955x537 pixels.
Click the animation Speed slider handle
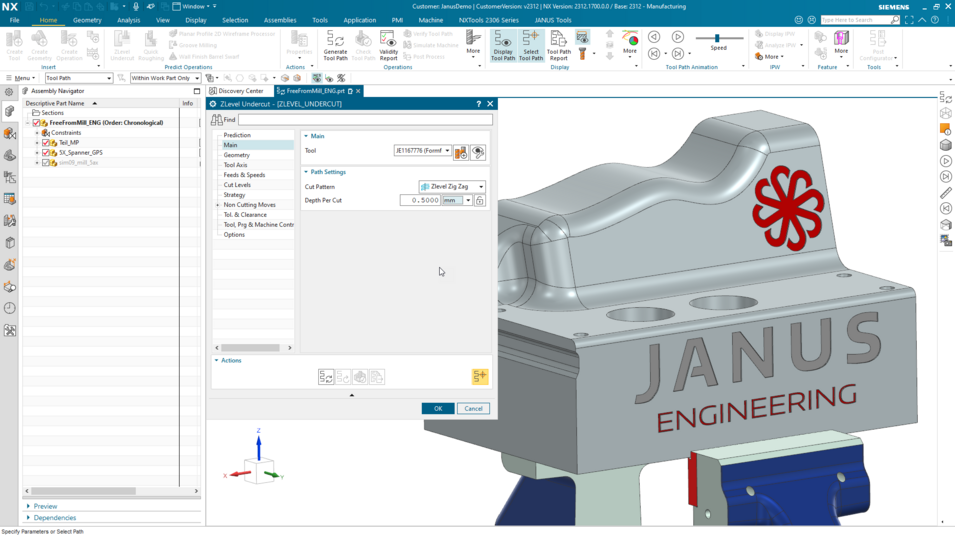pos(717,38)
